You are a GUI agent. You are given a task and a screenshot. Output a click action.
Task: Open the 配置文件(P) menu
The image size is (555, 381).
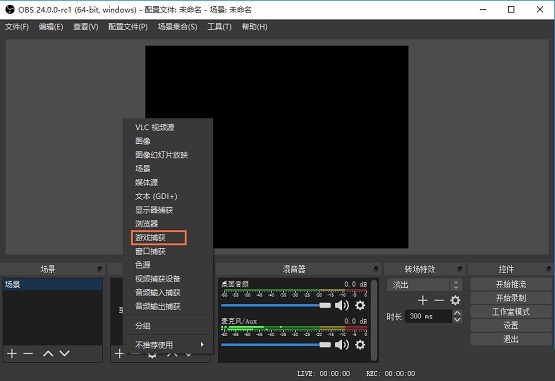pos(128,27)
